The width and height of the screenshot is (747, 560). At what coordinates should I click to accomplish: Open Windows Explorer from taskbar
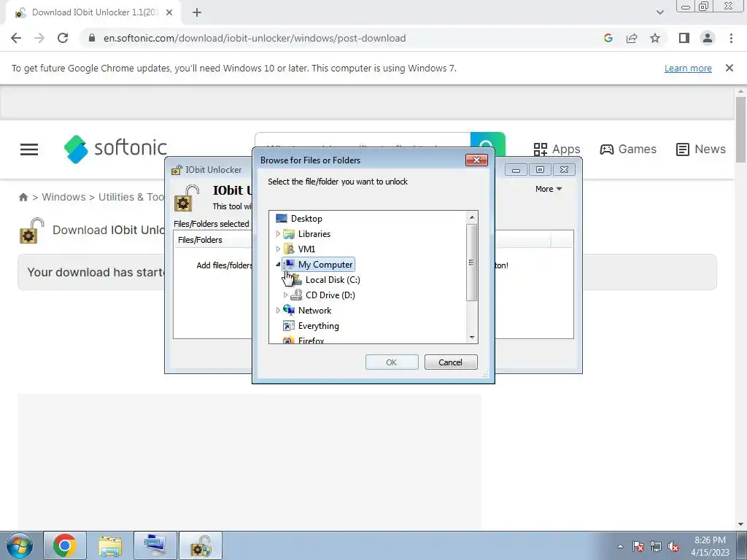110,545
